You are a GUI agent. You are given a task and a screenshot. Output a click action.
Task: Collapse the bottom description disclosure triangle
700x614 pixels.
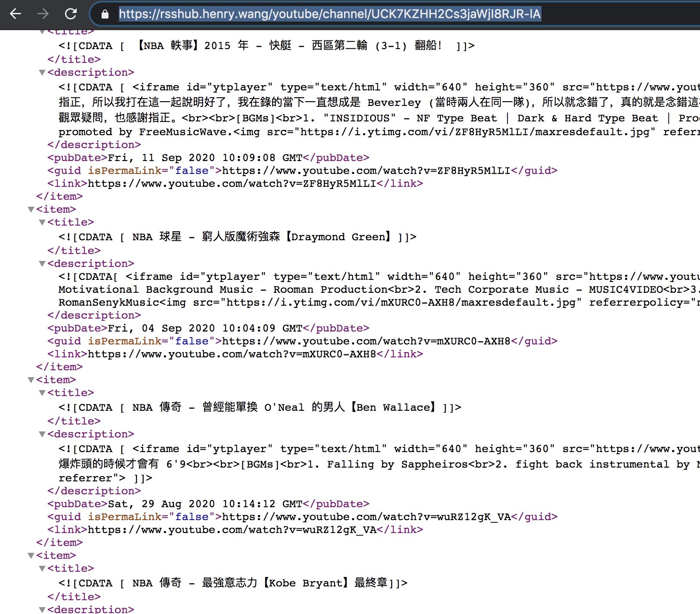(42, 609)
